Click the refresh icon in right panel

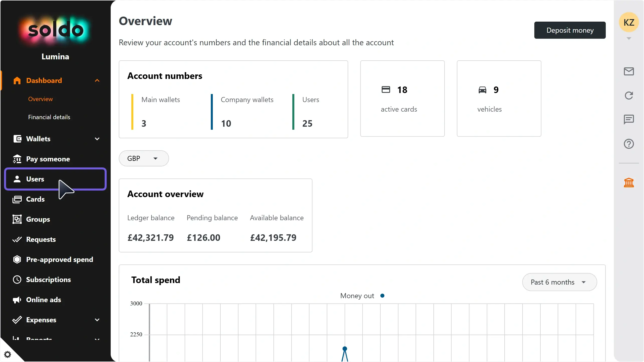pos(629,96)
